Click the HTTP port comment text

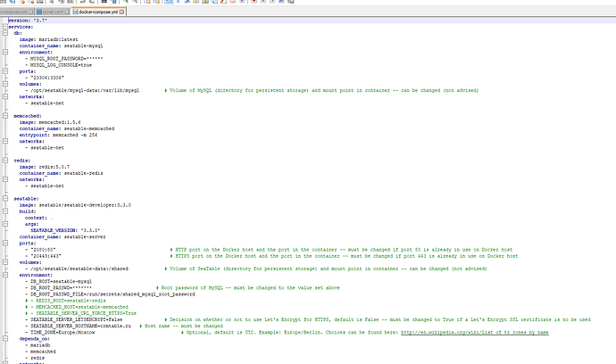(x=341, y=250)
